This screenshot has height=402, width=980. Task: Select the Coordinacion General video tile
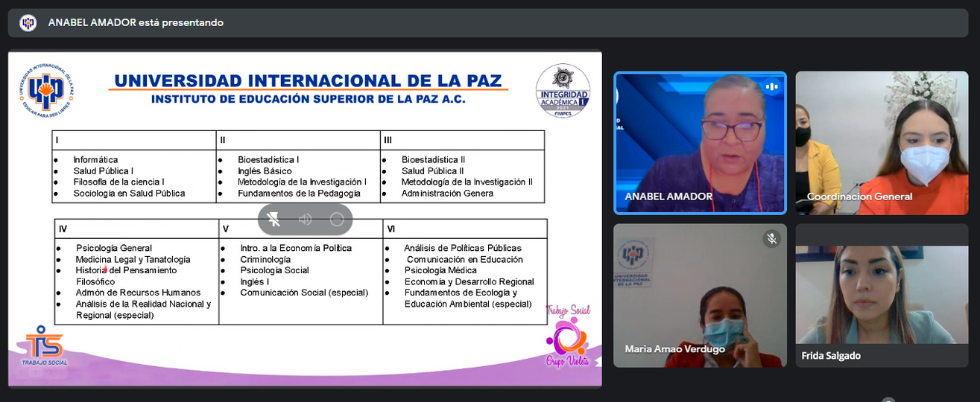click(882, 143)
